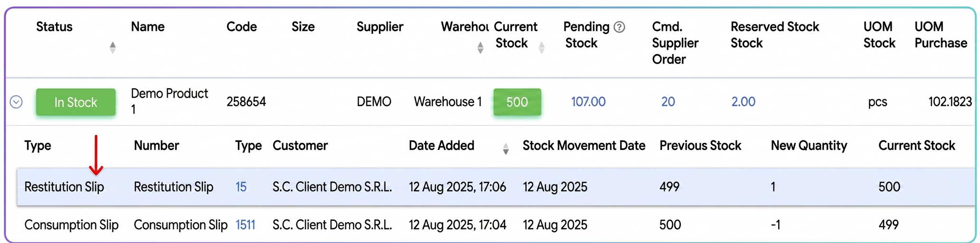Click the Code column header
This screenshot has height=243, width=980.
(x=242, y=27)
